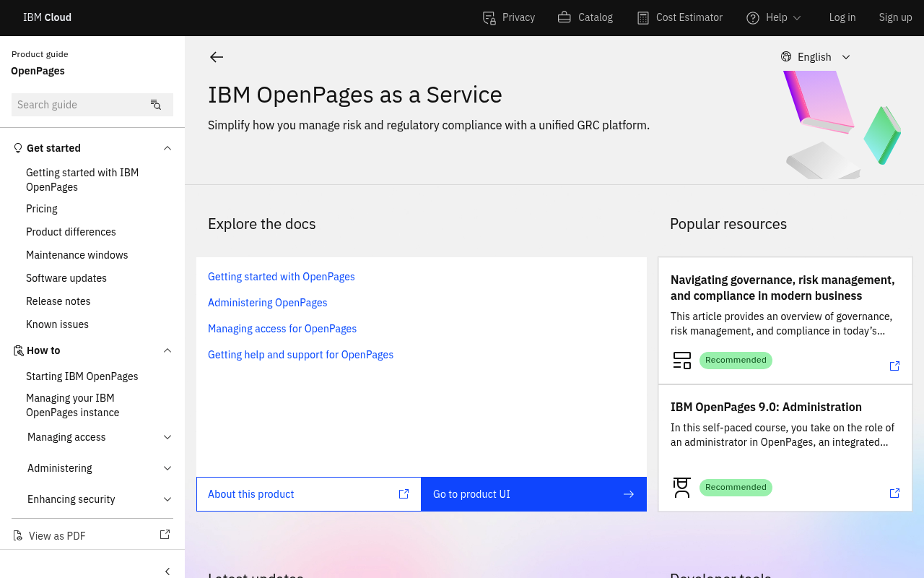Select Product differences in the sidebar
The width and height of the screenshot is (924, 578).
tap(71, 232)
